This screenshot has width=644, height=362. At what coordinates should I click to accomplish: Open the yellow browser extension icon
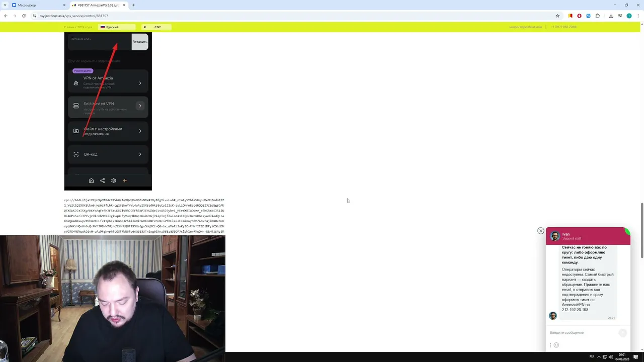(570, 16)
